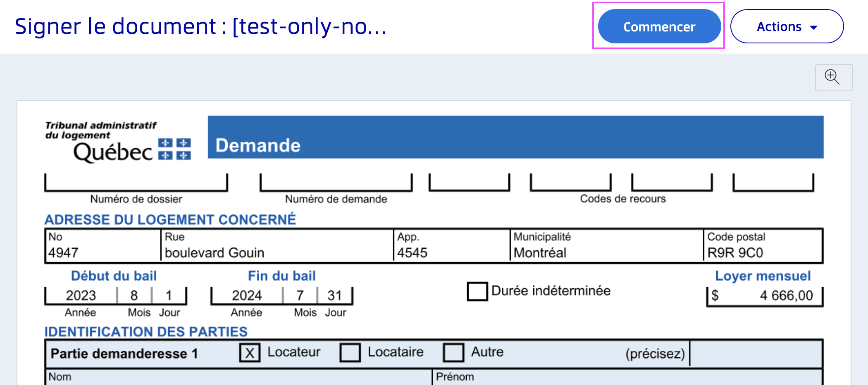Click the Numéro de dossier field
Image resolution: width=868 pixels, height=385 pixels.
tap(136, 182)
